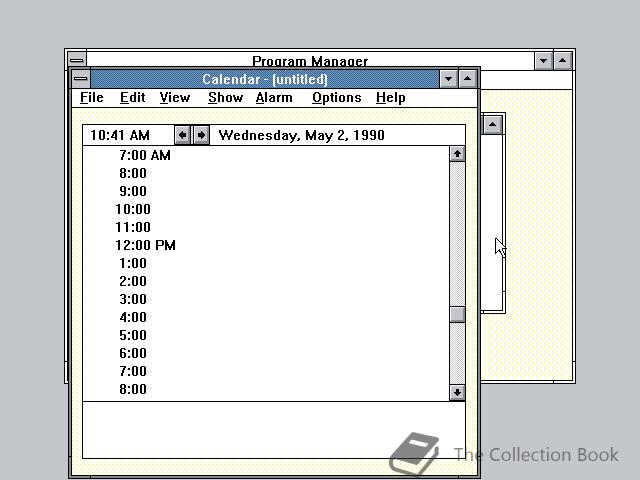This screenshot has height=480, width=640.
Task: Click the Calendar scrollbar down arrow
Action: point(457,393)
